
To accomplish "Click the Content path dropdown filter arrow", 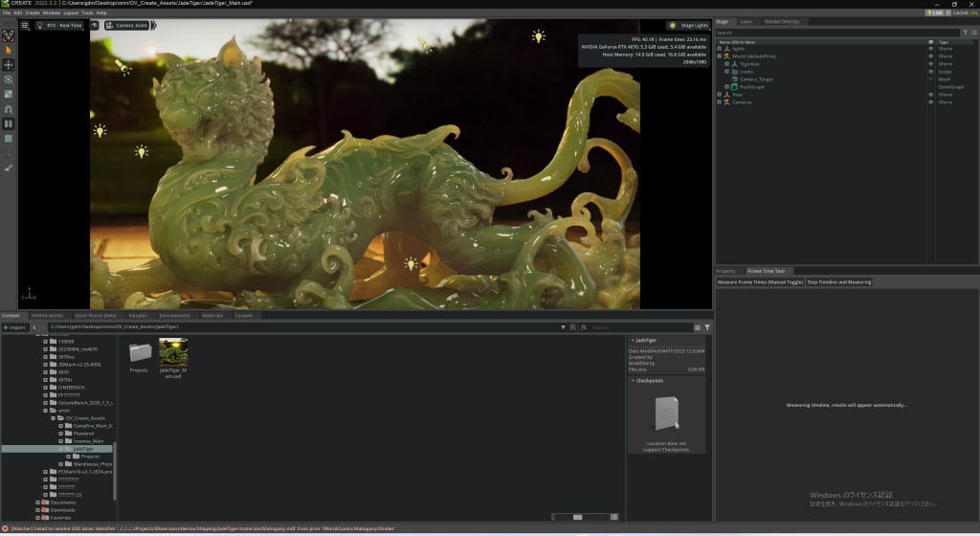I will (x=563, y=327).
